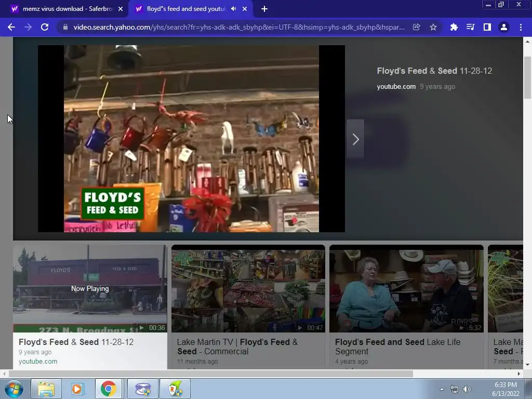This screenshot has width=532, height=399.
Task: Reload the current page
Action: pos(45,27)
